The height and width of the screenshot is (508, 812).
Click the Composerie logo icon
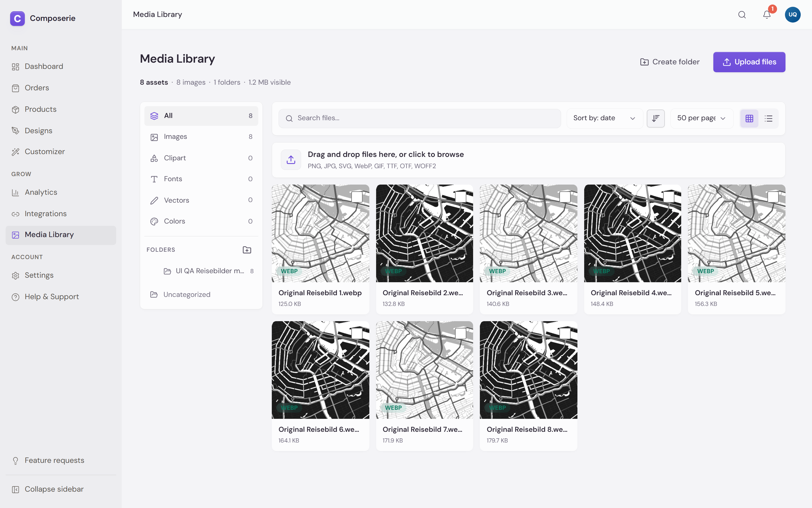pos(17,18)
